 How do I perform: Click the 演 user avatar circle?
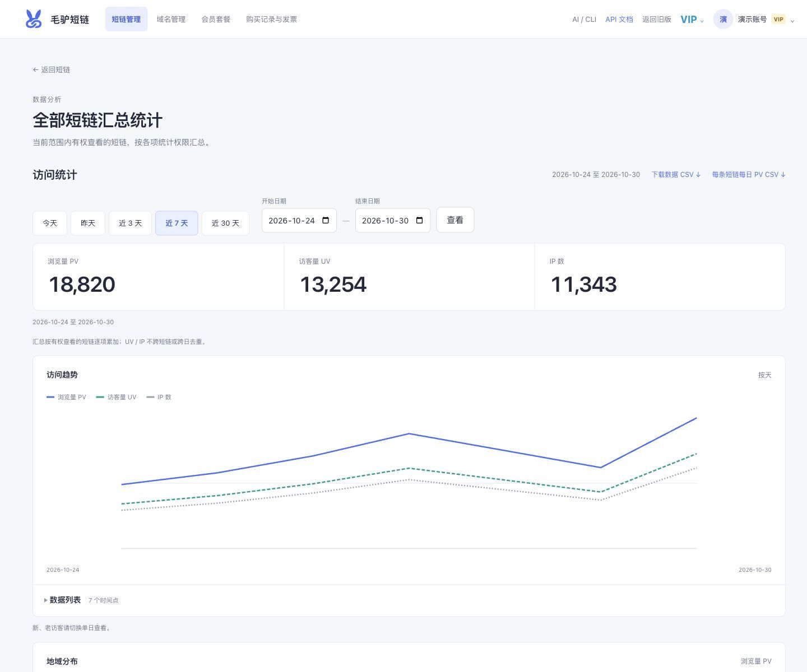point(723,19)
